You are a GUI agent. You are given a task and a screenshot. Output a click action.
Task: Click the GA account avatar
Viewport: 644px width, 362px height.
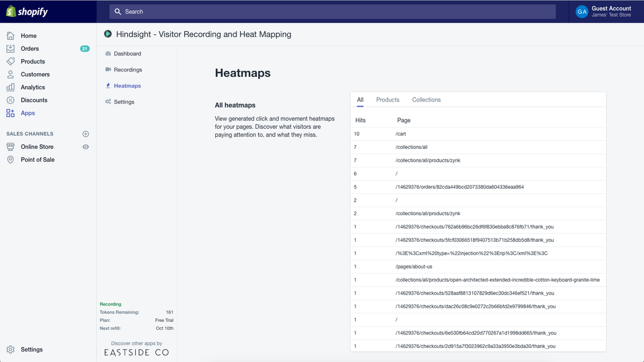582,12
